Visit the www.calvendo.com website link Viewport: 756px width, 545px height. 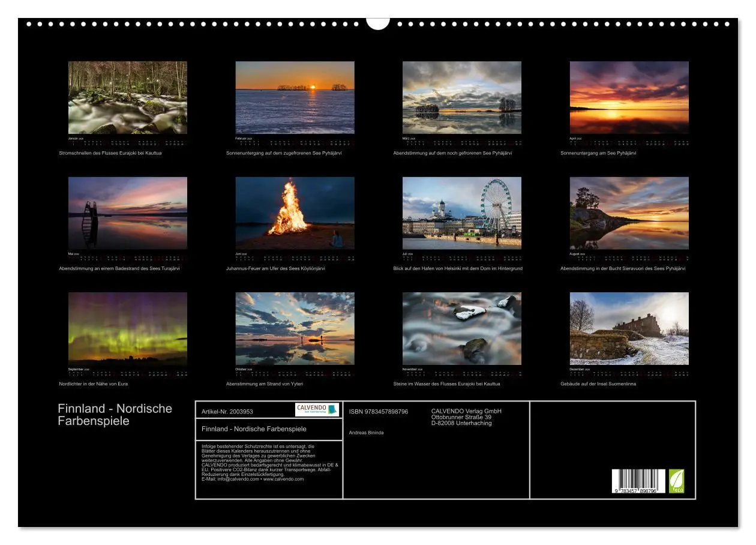coord(283,478)
